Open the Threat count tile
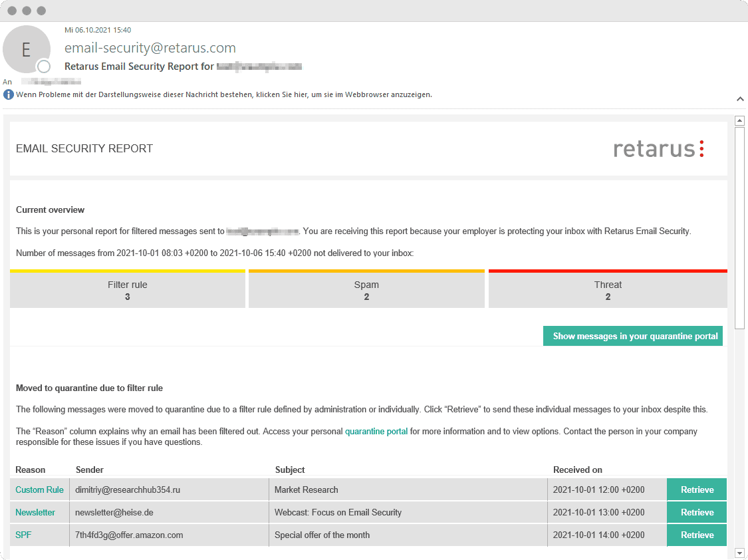The image size is (748, 560). [608, 289]
